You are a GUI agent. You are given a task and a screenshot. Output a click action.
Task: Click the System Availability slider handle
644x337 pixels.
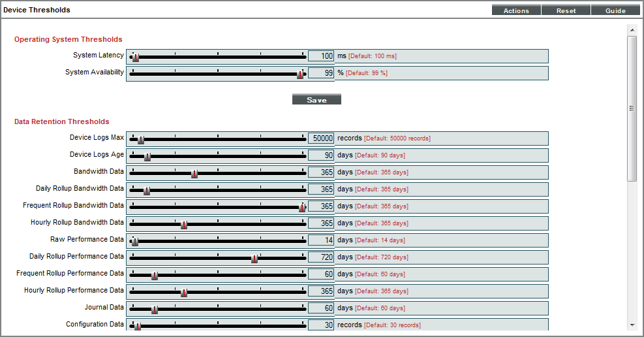pos(299,74)
